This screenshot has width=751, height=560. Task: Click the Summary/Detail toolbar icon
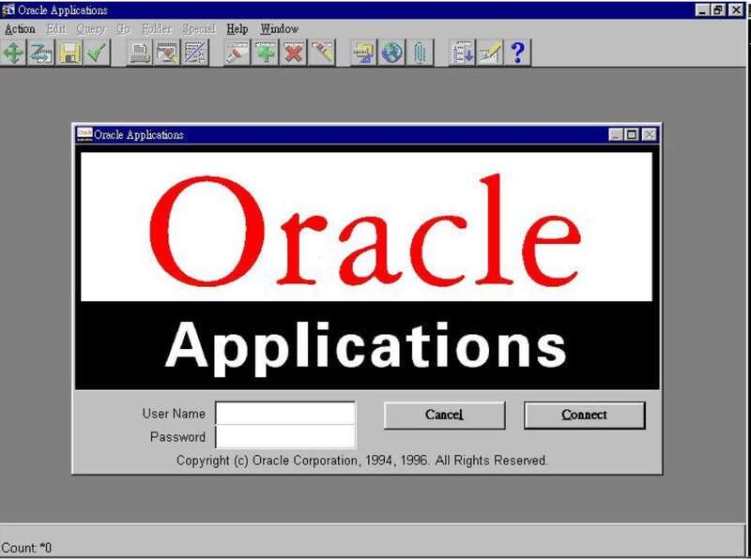coord(195,53)
